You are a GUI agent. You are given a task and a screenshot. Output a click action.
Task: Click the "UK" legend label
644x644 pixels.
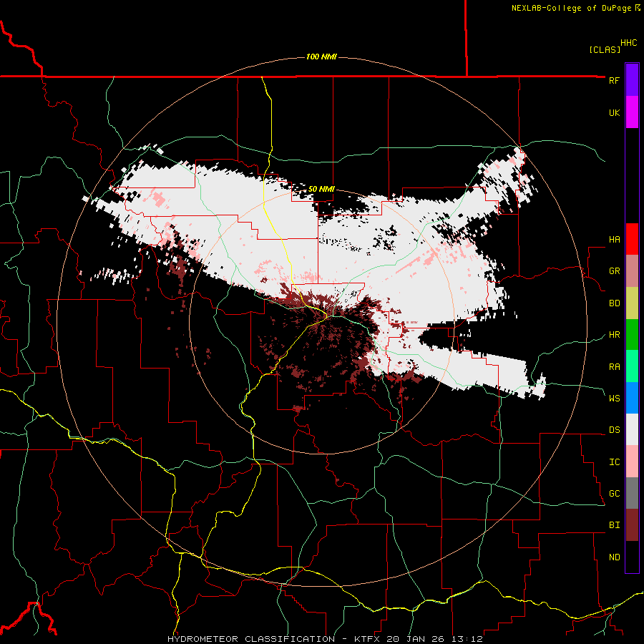(x=614, y=112)
